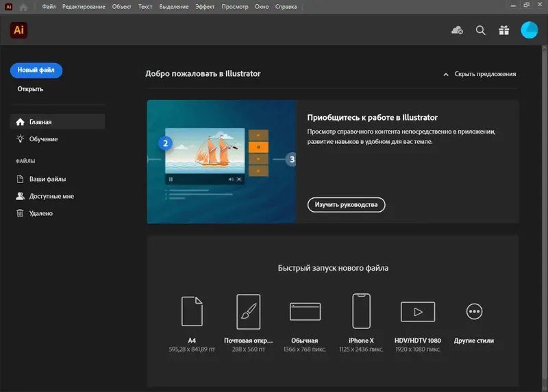
Task: Click the Новый файл button
Action: click(36, 71)
